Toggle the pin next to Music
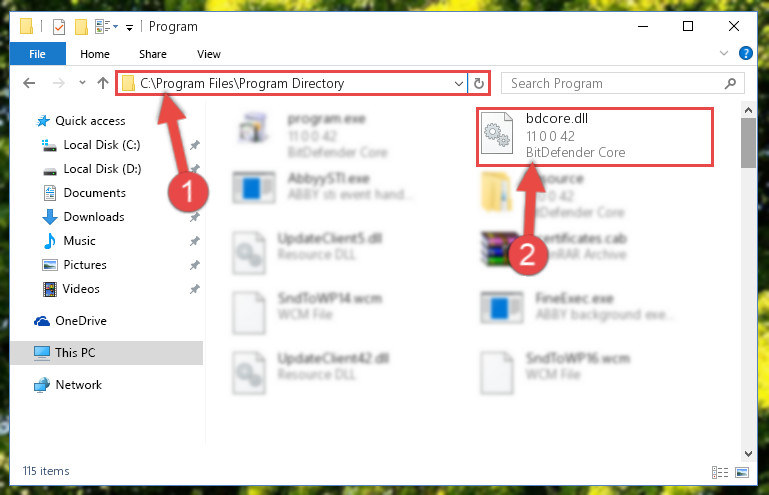The image size is (769, 495). (195, 241)
